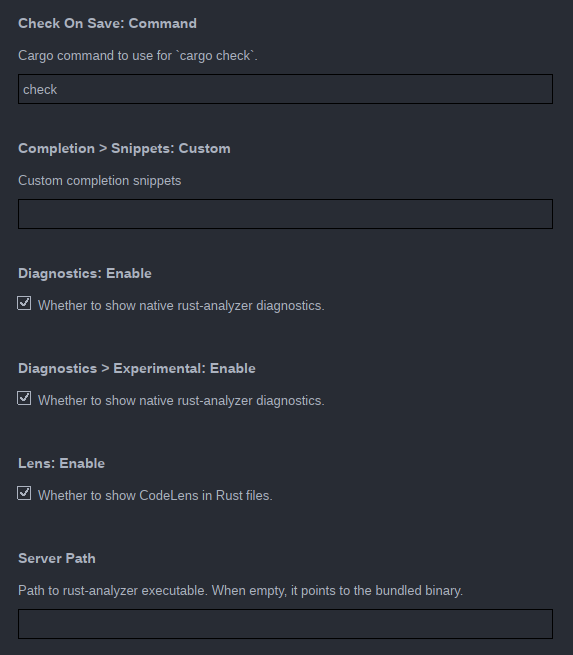Click the 'check' value text inside the command field

click(40, 89)
